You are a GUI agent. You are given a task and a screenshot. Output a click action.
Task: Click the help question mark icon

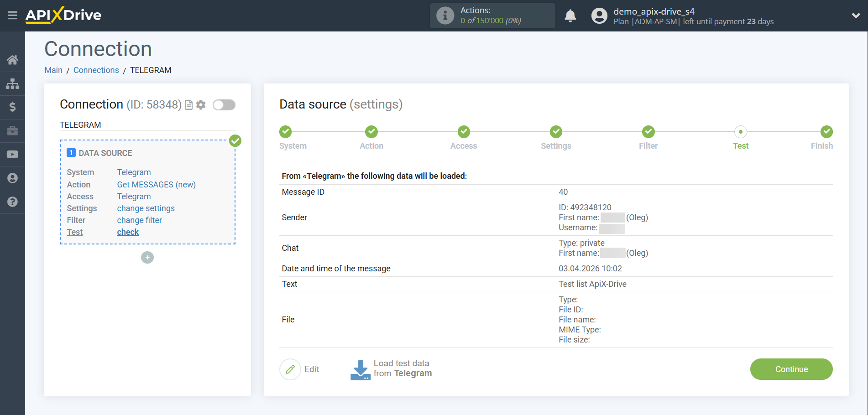tap(12, 202)
